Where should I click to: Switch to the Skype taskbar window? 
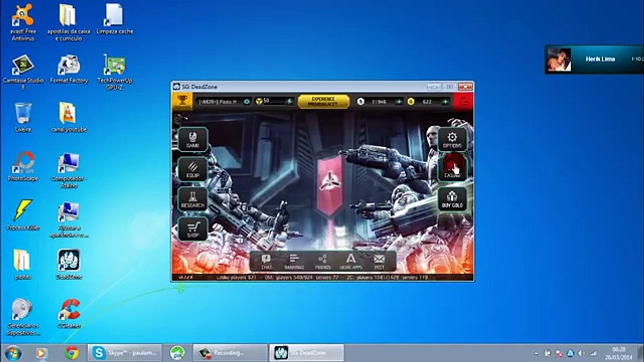click(125, 353)
